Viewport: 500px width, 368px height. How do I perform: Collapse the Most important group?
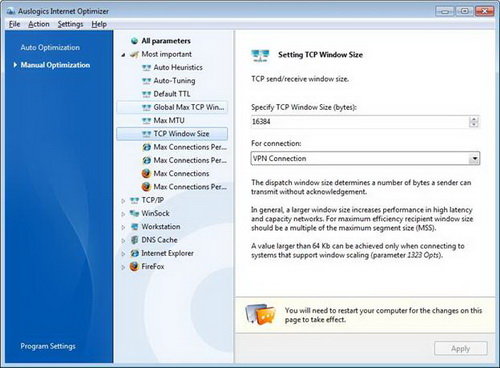pos(123,54)
